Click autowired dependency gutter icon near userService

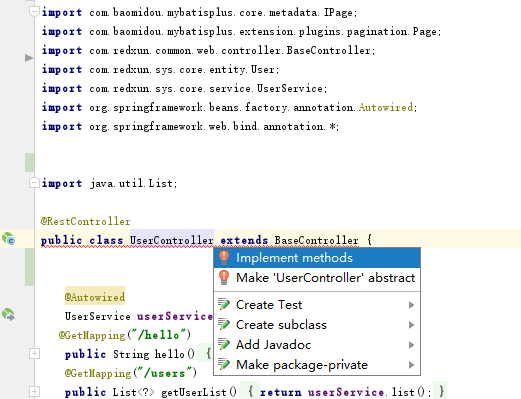pos(8,315)
